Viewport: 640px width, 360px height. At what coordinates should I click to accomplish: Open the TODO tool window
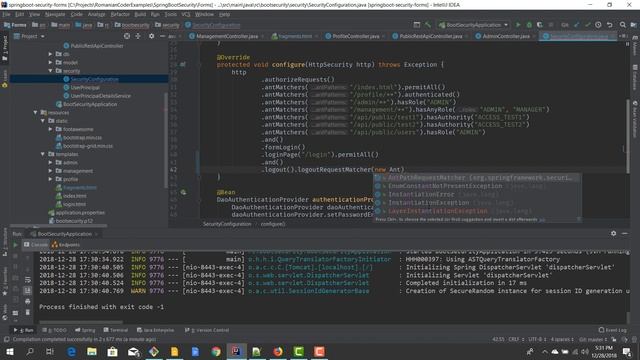click(x=54, y=330)
